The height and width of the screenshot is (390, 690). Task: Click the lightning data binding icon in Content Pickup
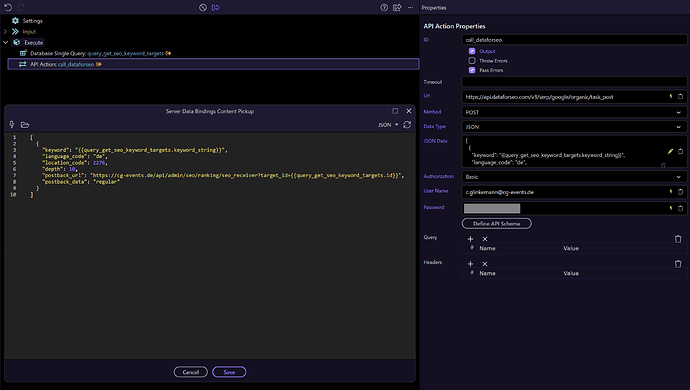12,125
